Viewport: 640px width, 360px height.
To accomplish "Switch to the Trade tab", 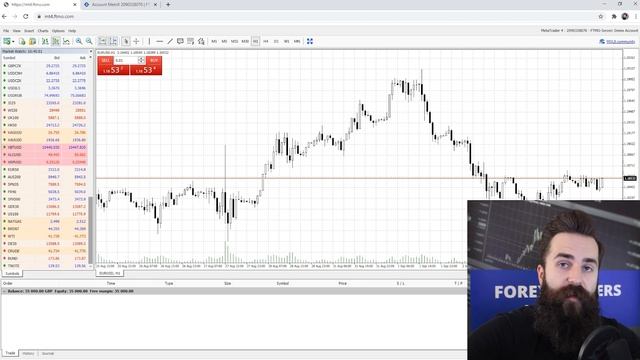I will click(10, 353).
